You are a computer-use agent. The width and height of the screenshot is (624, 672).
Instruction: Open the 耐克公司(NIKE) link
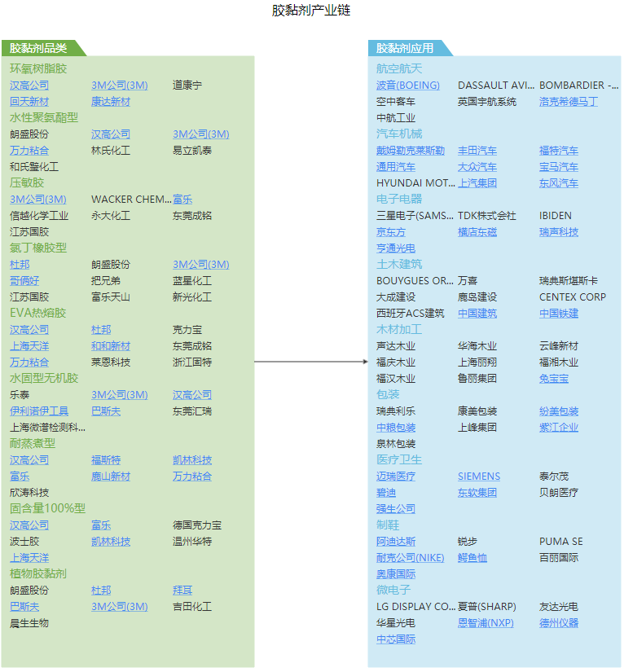coord(410,558)
